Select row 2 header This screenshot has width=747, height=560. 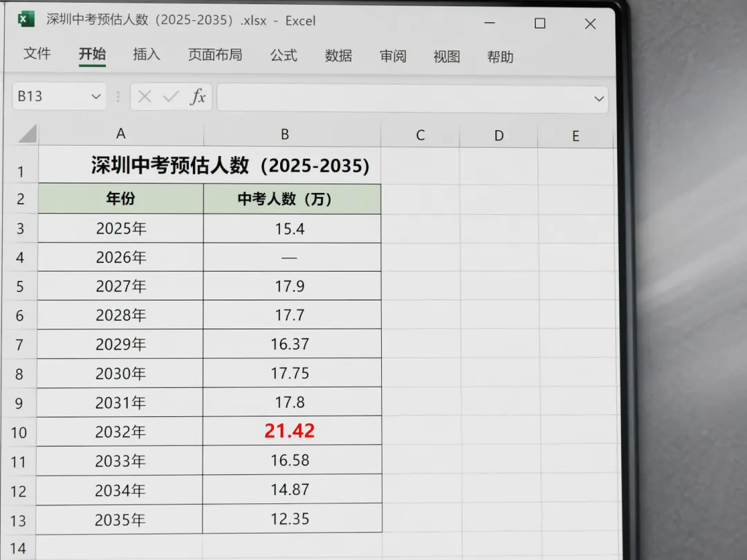tap(21, 198)
